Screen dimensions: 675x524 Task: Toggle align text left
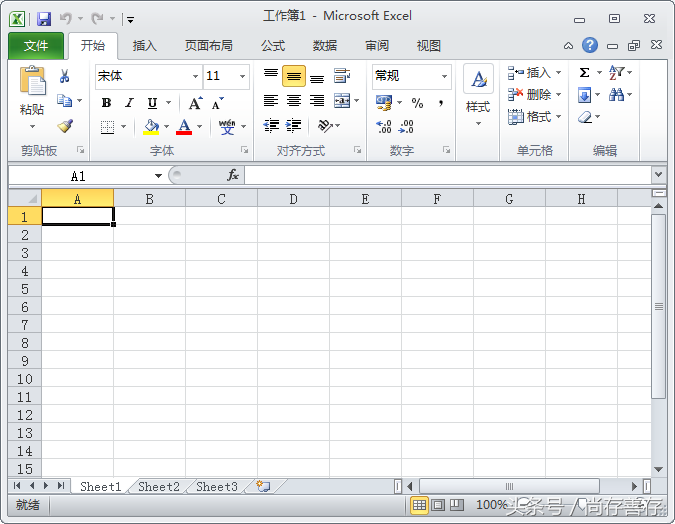[271, 101]
